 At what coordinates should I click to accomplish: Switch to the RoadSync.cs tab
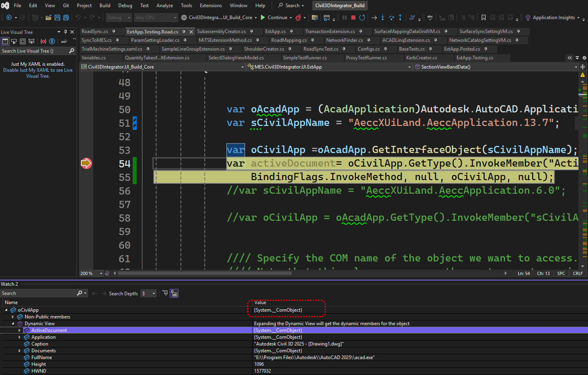pyautogui.click(x=95, y=31)
